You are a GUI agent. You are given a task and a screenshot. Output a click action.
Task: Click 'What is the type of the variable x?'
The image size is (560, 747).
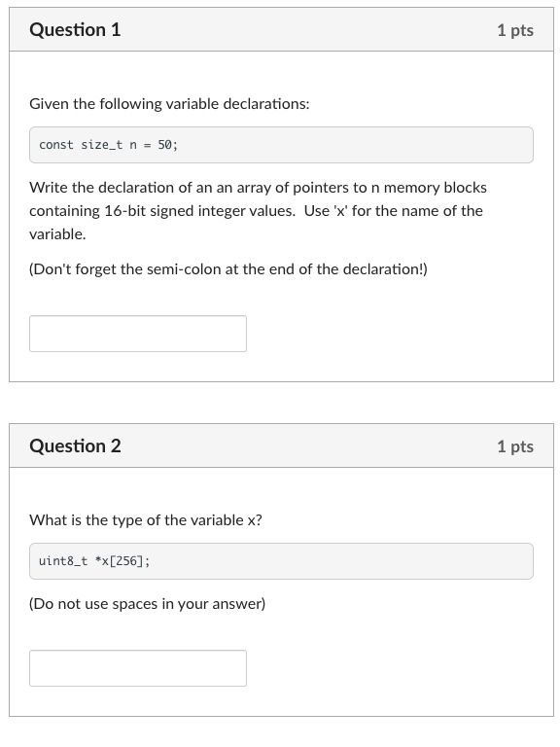click(146, 520)
